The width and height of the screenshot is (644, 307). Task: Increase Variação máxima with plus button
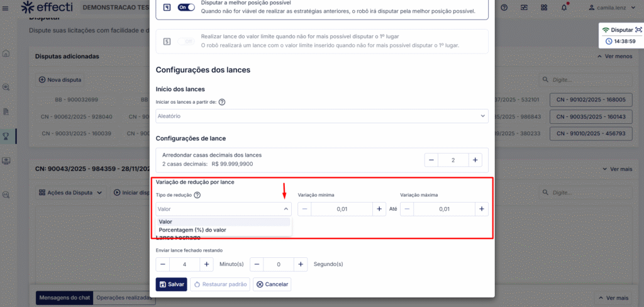click(x=481, y=209)
